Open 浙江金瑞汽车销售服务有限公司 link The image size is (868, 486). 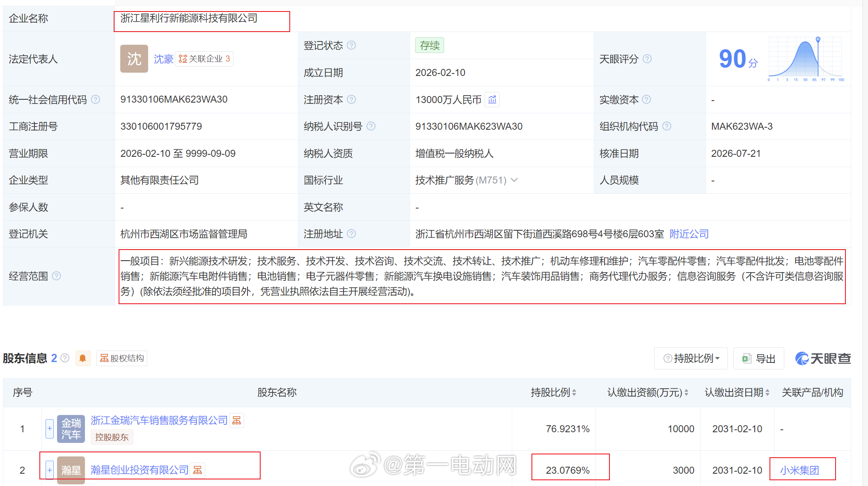pyautogui.click(x=159, y=420)
